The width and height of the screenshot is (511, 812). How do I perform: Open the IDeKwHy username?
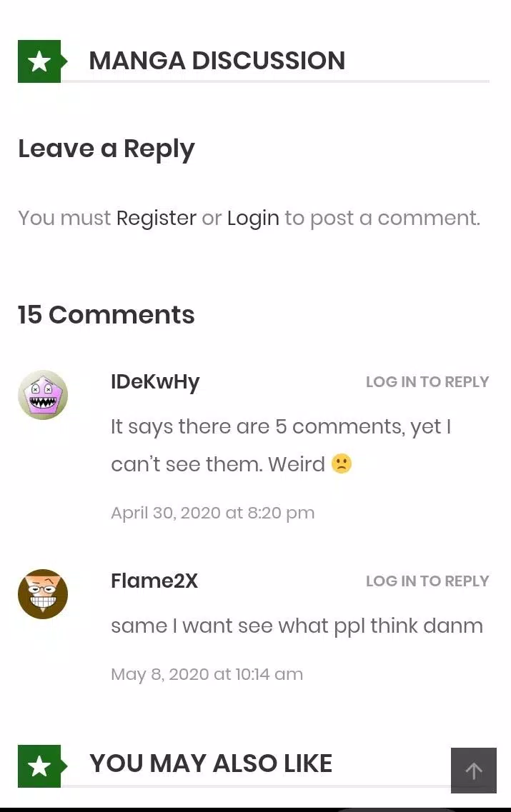[x=155, y=382]
